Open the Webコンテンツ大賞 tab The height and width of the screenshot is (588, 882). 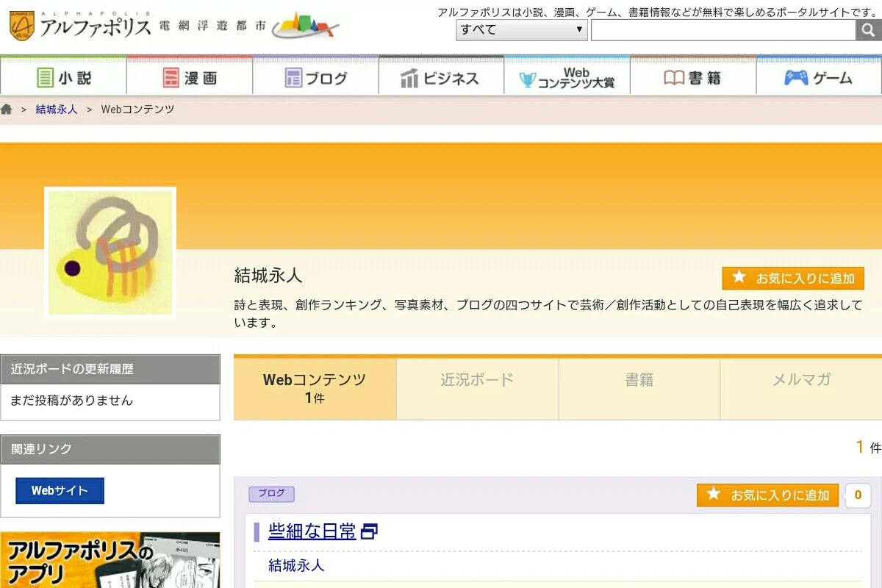tap(567, 77)
